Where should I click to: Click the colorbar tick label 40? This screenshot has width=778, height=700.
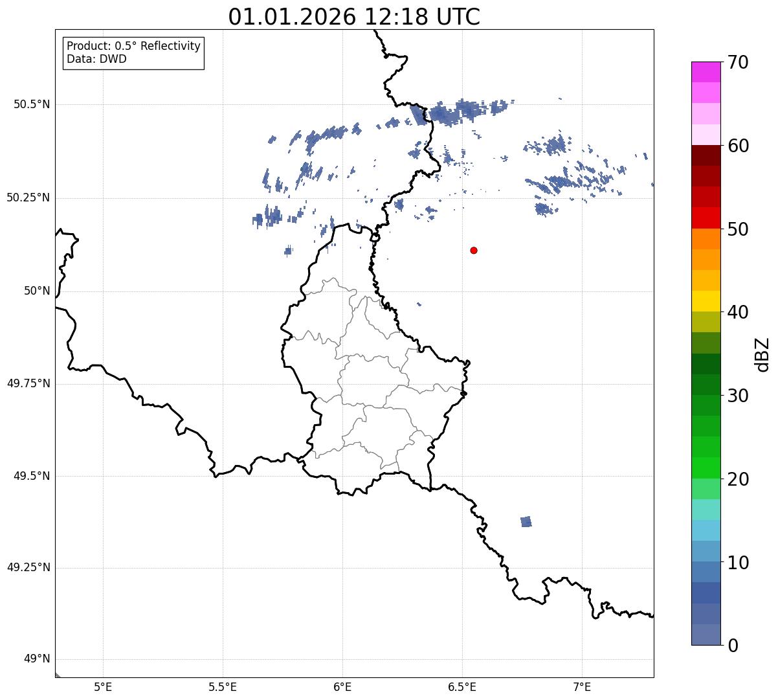pyautogui.click(x=738, y=312)
